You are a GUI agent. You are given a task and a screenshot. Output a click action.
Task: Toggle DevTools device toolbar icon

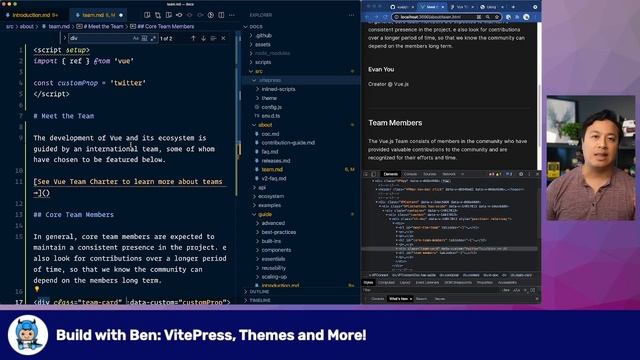click(373, 174)
